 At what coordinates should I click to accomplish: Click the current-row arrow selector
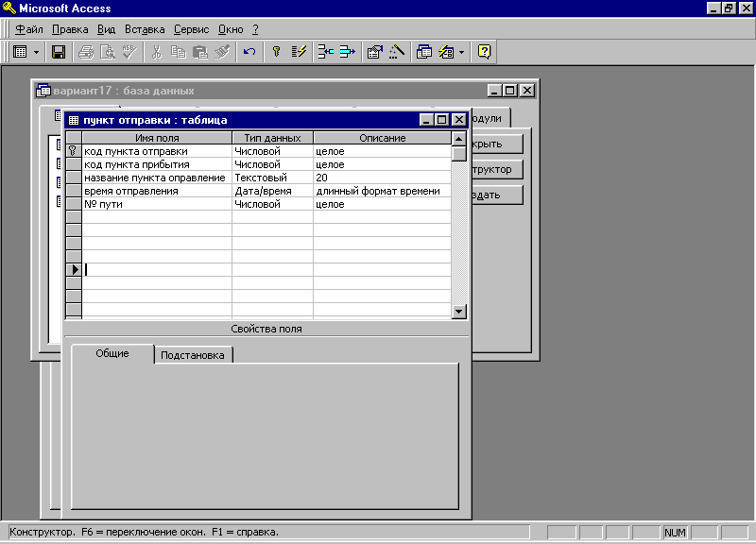(74, 270)
